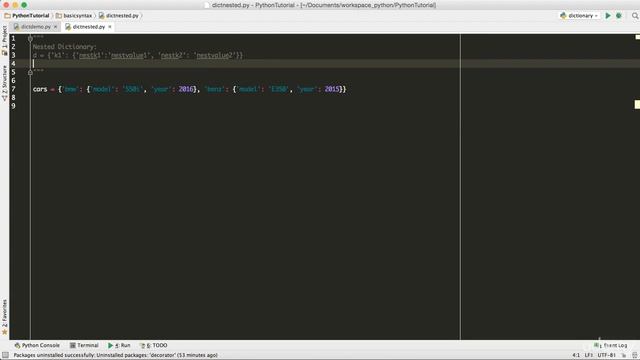Open the Event Log panel
Viewport: 640px width, 360px height.
coord(611,345)
